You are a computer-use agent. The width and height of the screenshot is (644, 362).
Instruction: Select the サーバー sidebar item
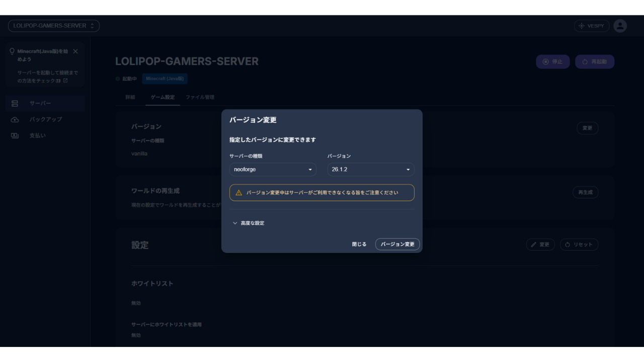[45, 103]
